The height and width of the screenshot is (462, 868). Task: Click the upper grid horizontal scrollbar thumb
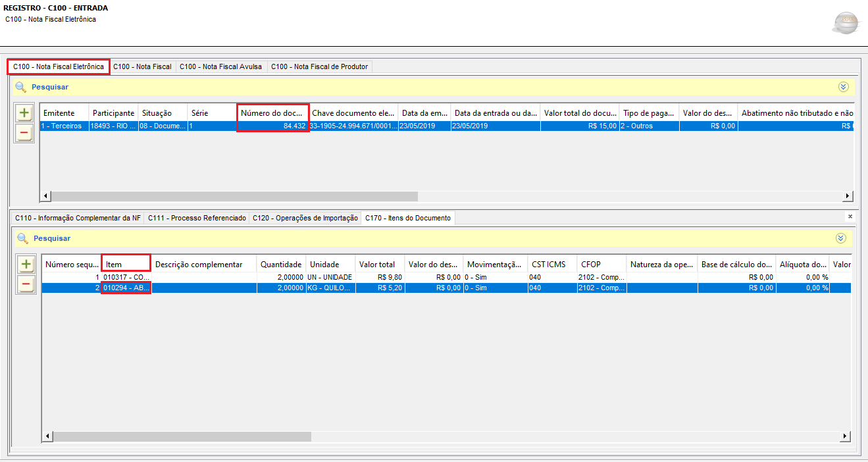tap(234, 196)
